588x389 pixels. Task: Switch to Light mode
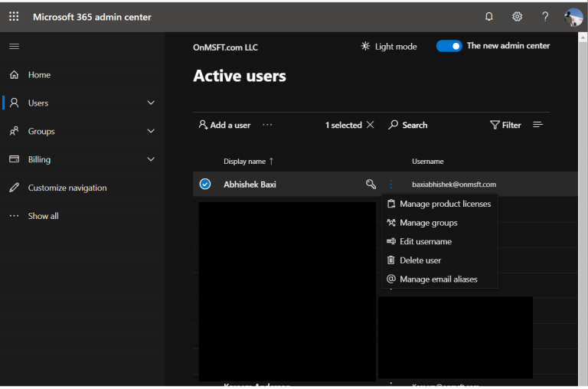point(389,47)
